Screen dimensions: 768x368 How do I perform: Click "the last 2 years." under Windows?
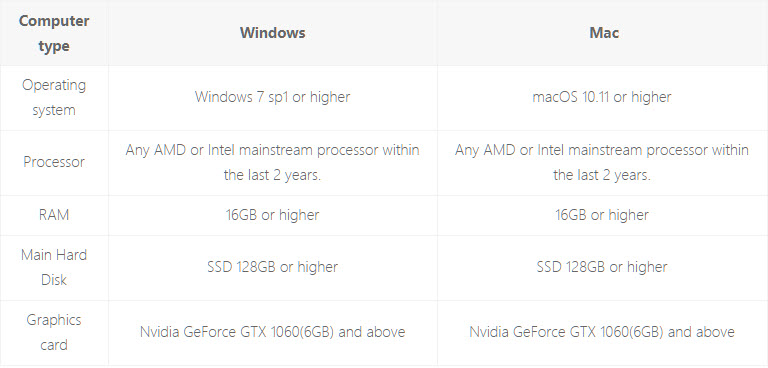[x=272, y=175]
